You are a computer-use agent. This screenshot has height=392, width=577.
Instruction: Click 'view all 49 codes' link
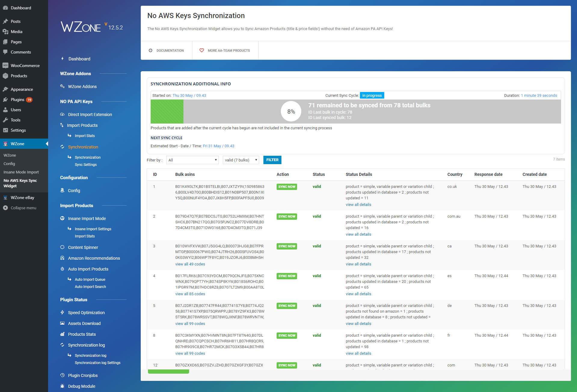tap(190, 264)
